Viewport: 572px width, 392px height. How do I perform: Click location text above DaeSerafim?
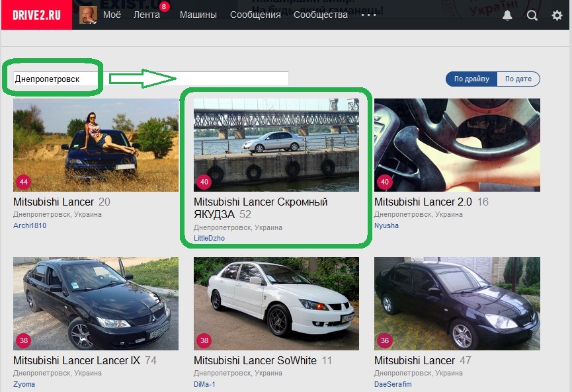pos(419,373)
